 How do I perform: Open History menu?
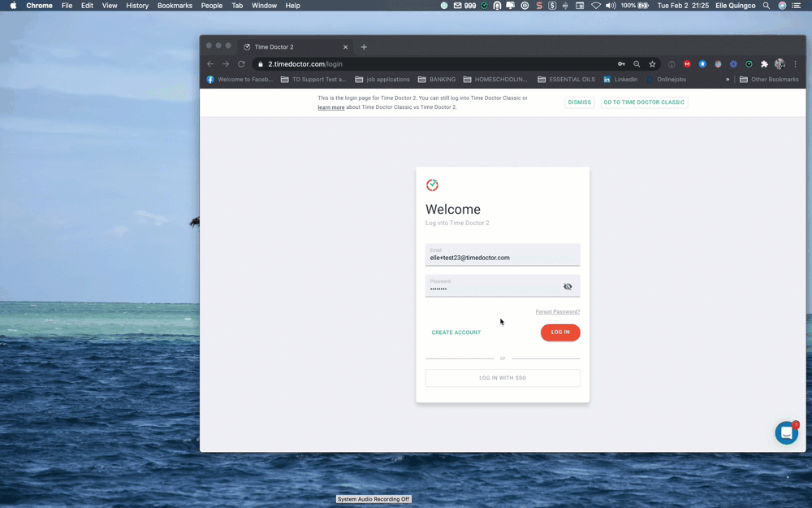point(137,6)
